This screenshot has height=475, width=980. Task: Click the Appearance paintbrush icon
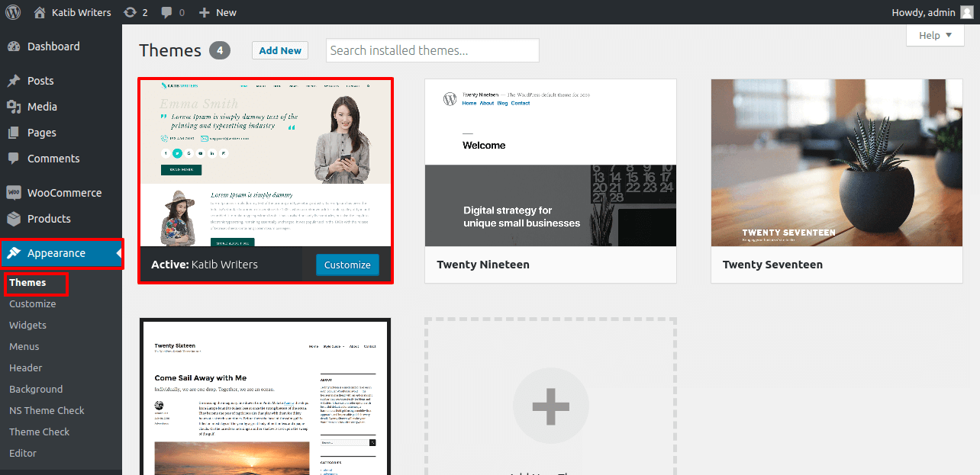click(x=14, y=253)
